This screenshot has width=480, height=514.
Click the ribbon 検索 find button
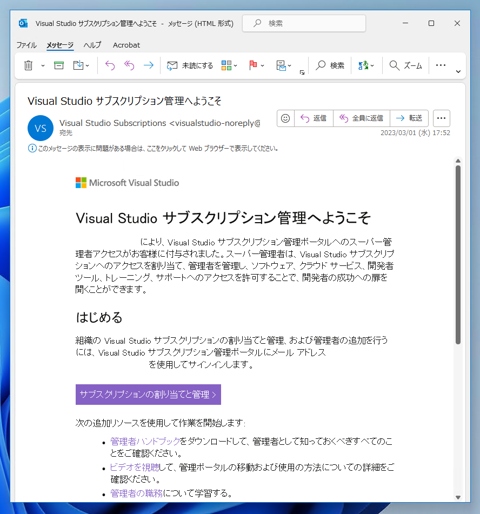pyautogui.click(x=330, y=65)
